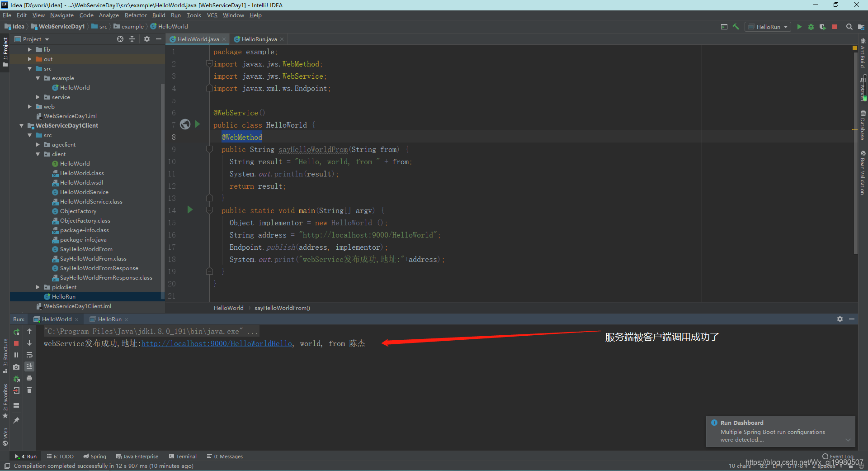
Task: Expand the ageclient package
Action: (x=38, y=145)
